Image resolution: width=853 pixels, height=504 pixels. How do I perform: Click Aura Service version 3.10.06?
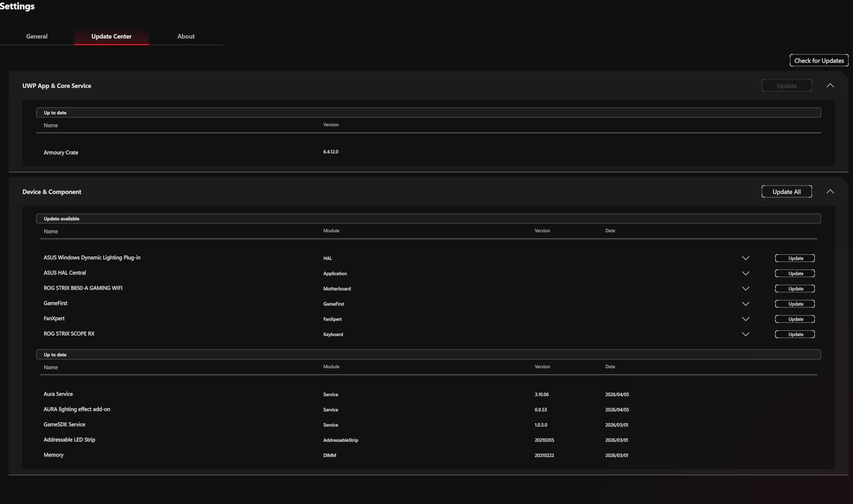pos(541,395)
